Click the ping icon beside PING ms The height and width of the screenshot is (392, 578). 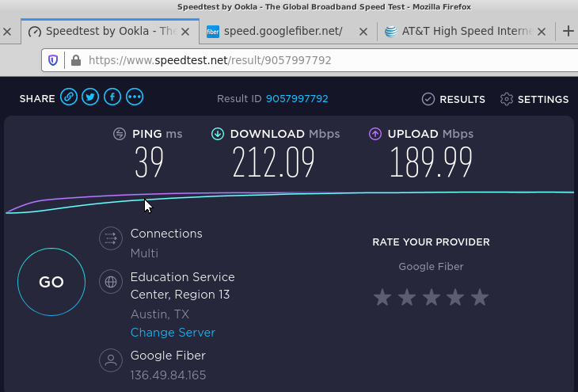pos(120,134)
